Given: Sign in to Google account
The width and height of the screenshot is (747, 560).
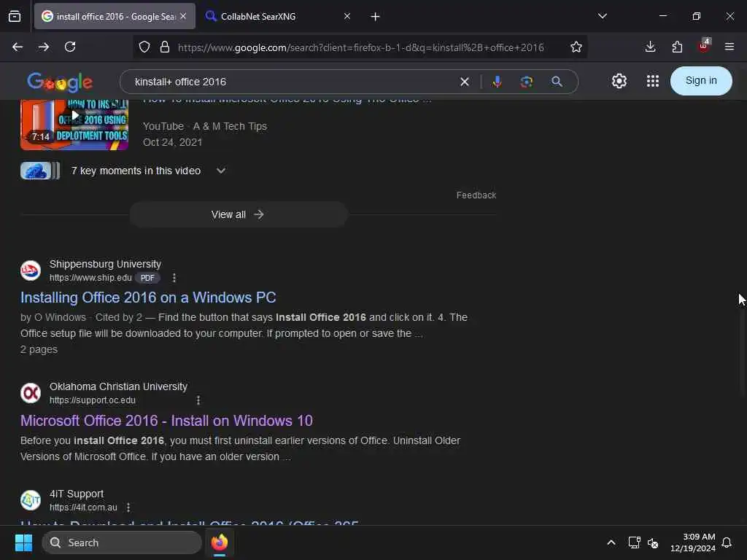Looking at the screenshot, I should point(701,80).
